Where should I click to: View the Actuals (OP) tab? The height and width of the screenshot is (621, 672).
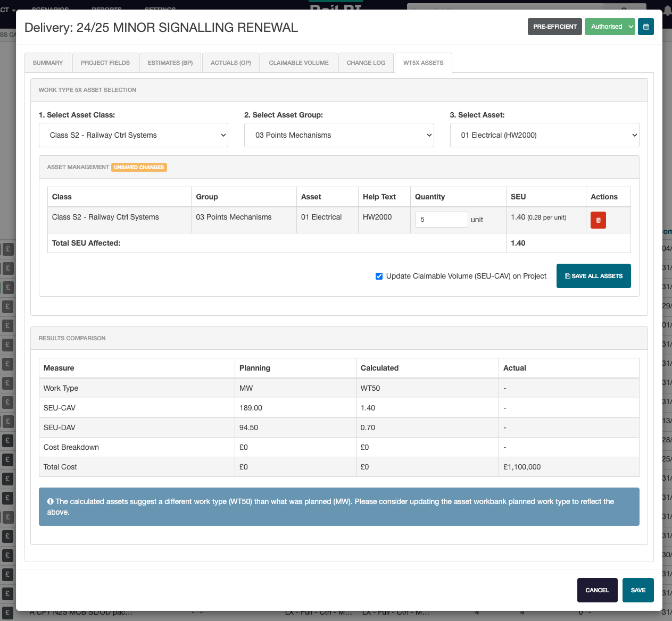(230, 63)
